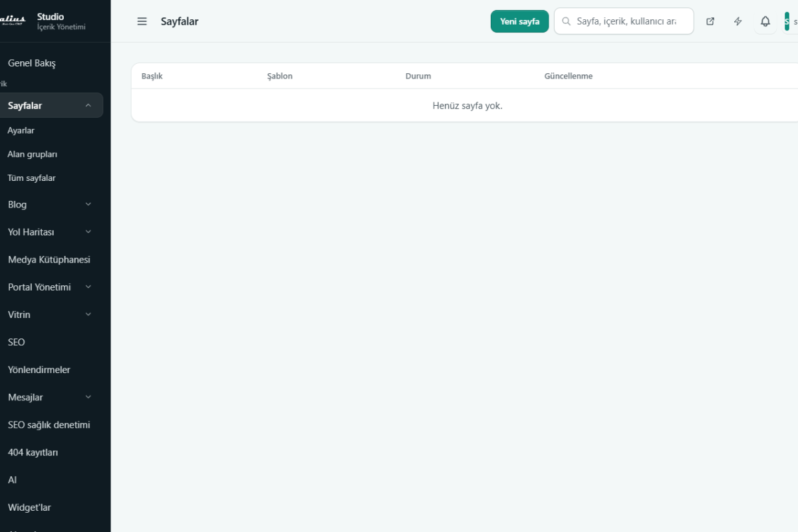
Task: Click the lightning bolt quick actions icon
Action: [738, 21]
